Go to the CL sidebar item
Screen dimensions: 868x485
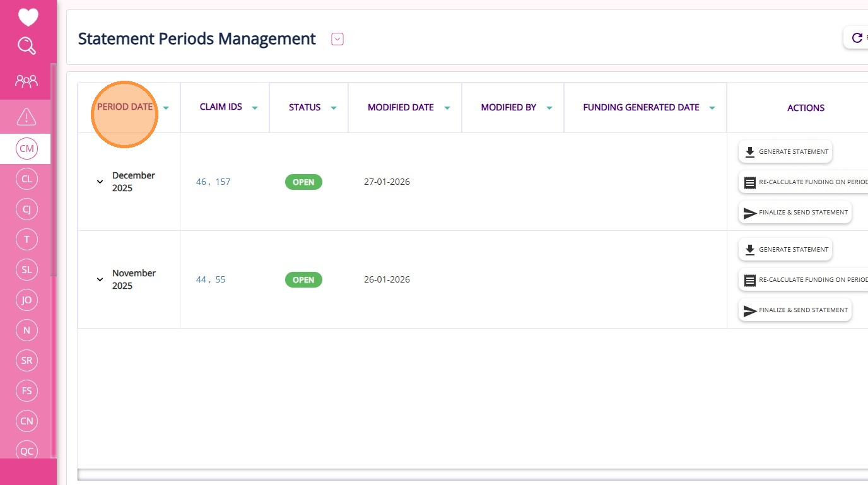[26, 179]
